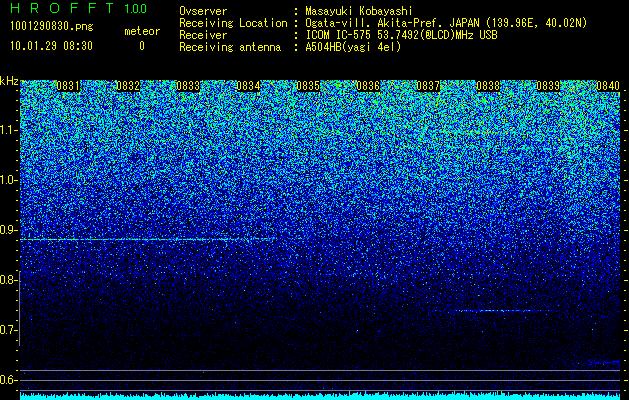The height and width of the screenshot is (400, 629).
Task: Click the horizontal signal trace near 0.88 kHz
Action: (148, 240)
